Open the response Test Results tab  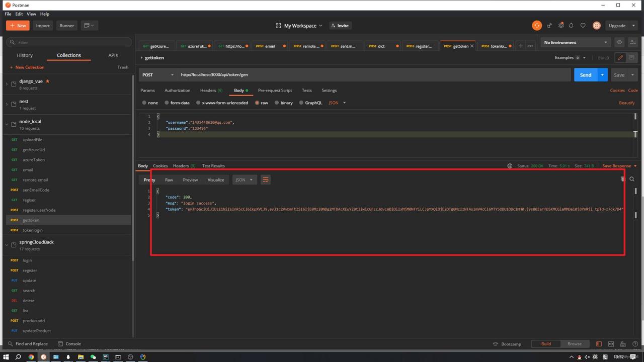coord(213,166)
